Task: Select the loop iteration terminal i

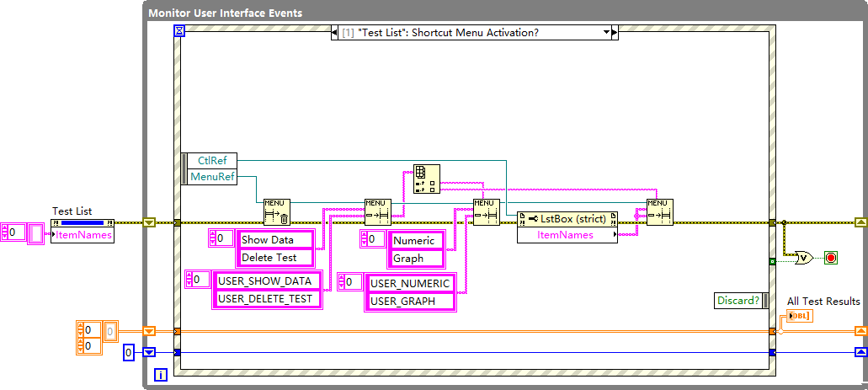Action: click(161, 373)
